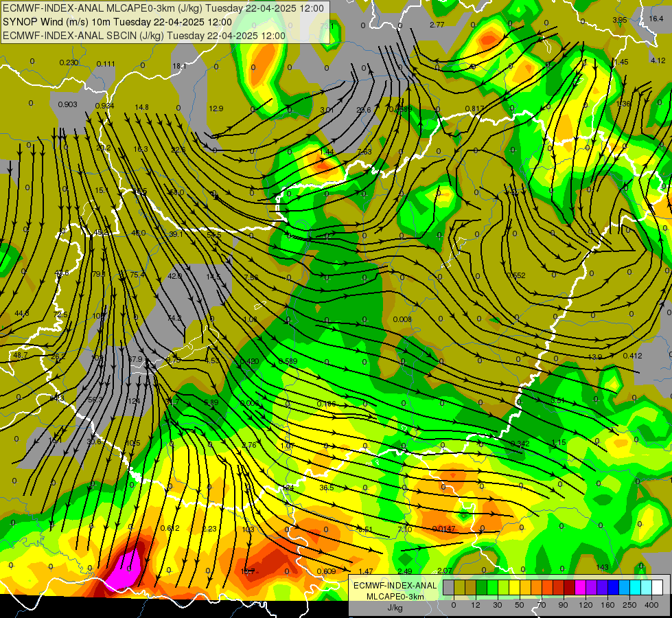Viewport: 672px width, 618px height.
Task: Click the map value '0.342'
Action: click(x=520, y=444)
